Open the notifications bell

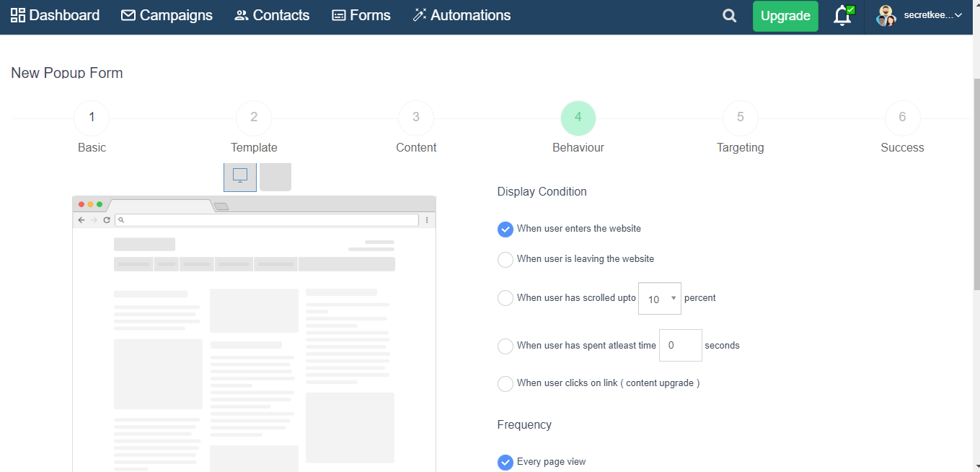pyautogui.click(x=842, y=16)
